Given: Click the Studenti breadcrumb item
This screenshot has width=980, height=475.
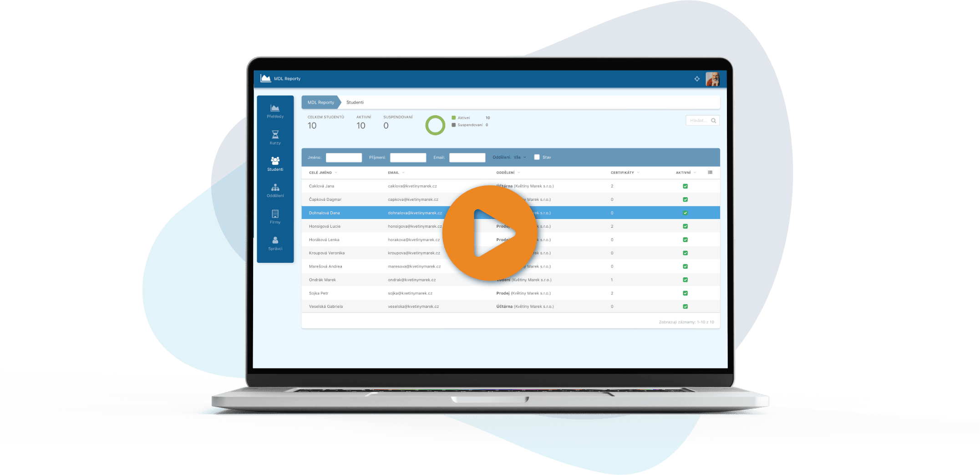Looking at the screenshot, I should 355,102.
